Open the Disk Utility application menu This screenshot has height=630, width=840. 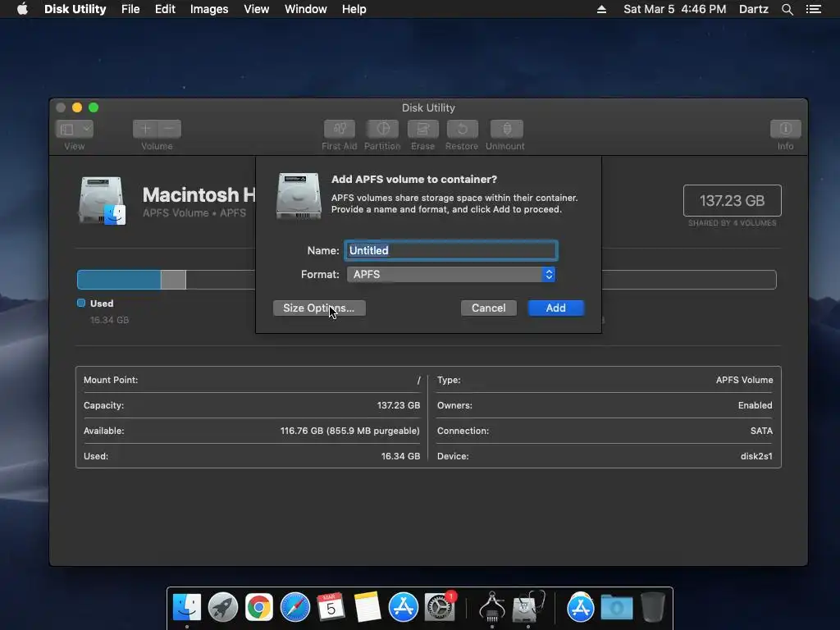pyautogui.click(x=75, y=9)
